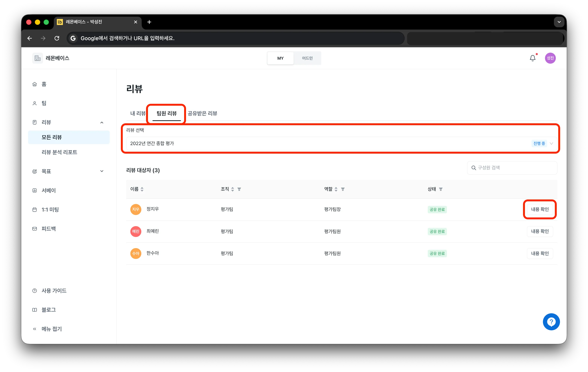Open the 리뷰 선택 dropdown

(x=341, y=144)
